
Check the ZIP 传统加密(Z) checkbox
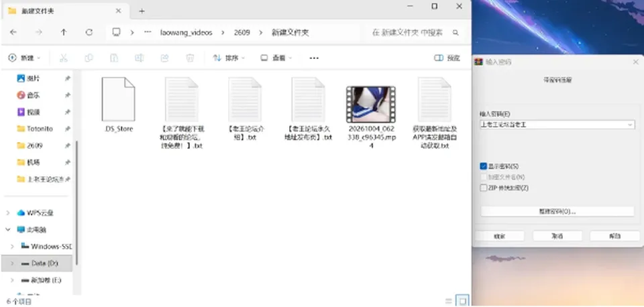click(484, 188)
